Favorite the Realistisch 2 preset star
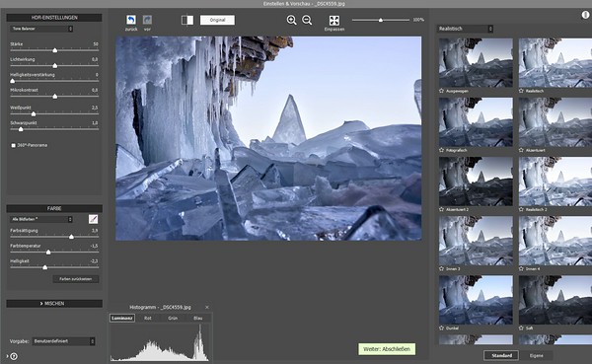 pyautogui.click(x=521, y=209)
